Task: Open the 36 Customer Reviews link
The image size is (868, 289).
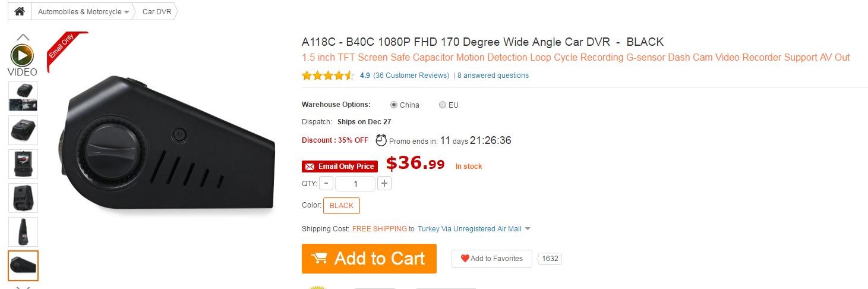Action: [x=411, y=76]
